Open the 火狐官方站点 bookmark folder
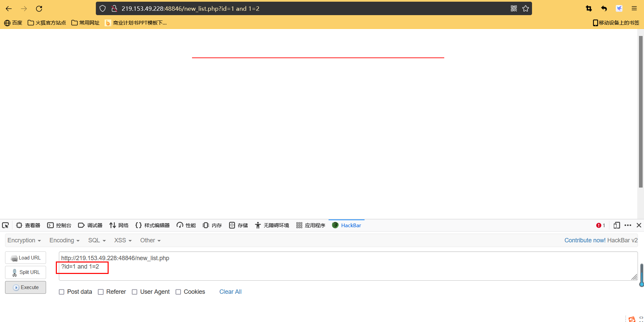The image size is (644, 322). [x=47, y=23]
